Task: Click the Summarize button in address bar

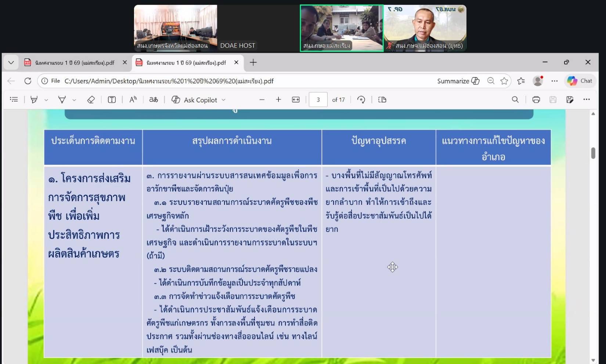Action: pos(458,81)
